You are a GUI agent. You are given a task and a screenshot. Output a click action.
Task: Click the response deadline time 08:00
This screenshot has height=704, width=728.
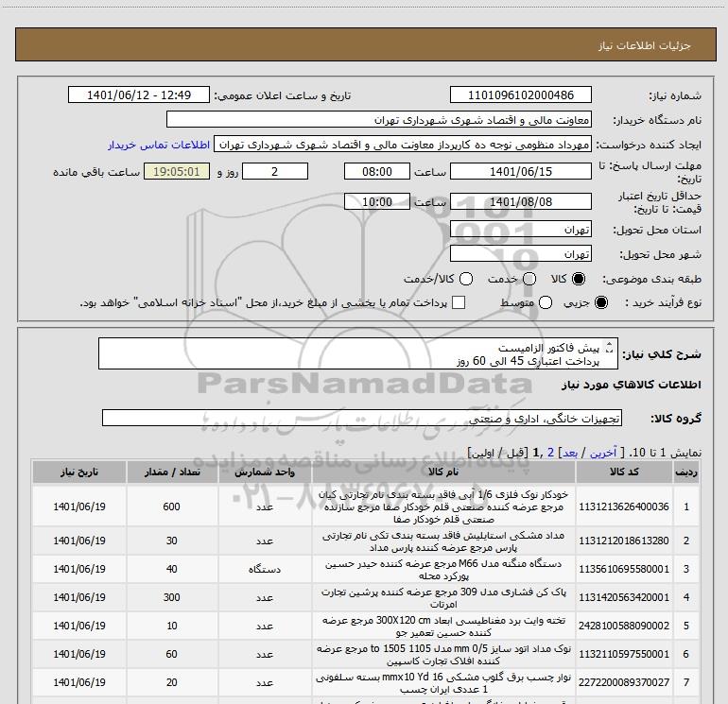377,171
